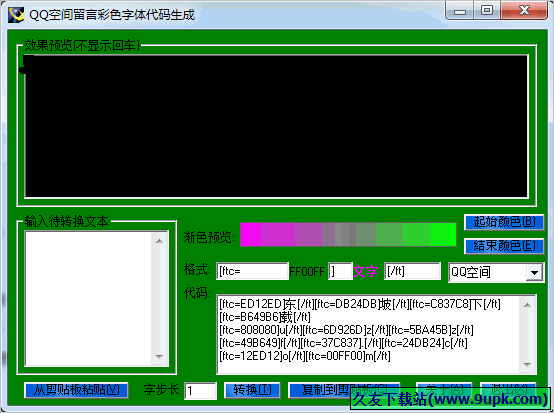Viewport: 554px width, 413px height.
Task: Maximize the window
Action: (487, 11)
